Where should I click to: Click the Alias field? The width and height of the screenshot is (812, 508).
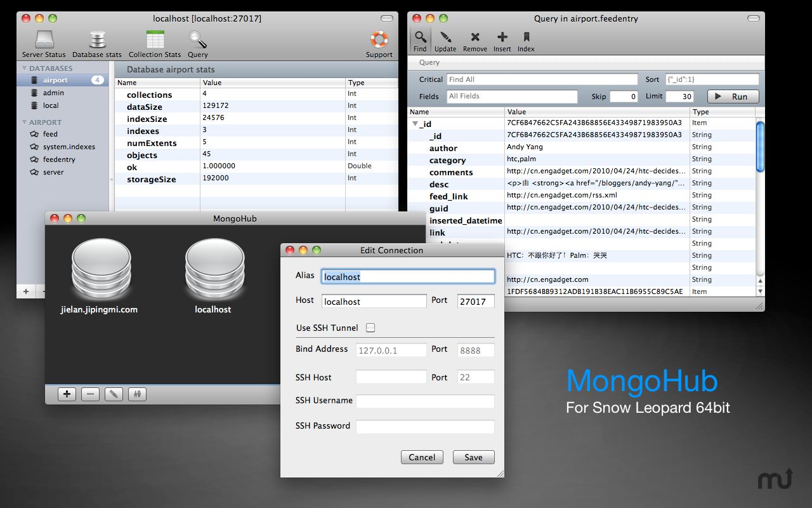coord(408,276)
